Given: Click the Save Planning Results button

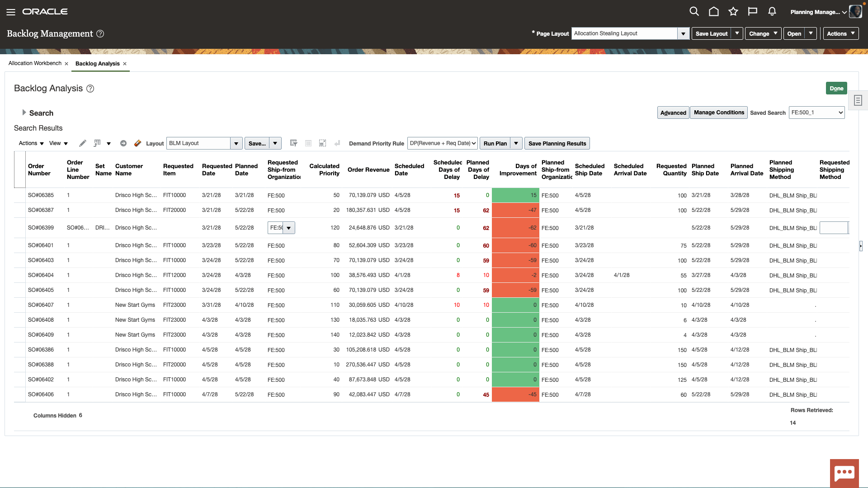Looking at the screenshot, I should coord(557,143).
